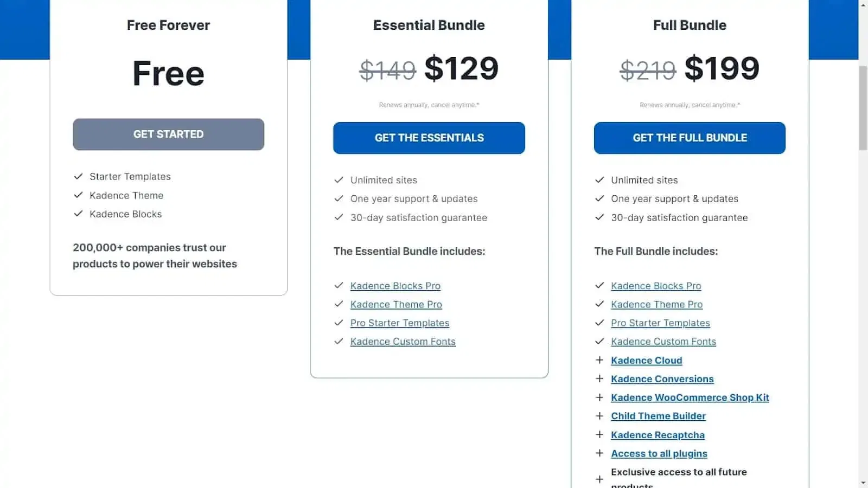Click the plus icon next to WooCommerce Shop Kit
Screen dimensions: 868x488
click(x=599, y=397)
